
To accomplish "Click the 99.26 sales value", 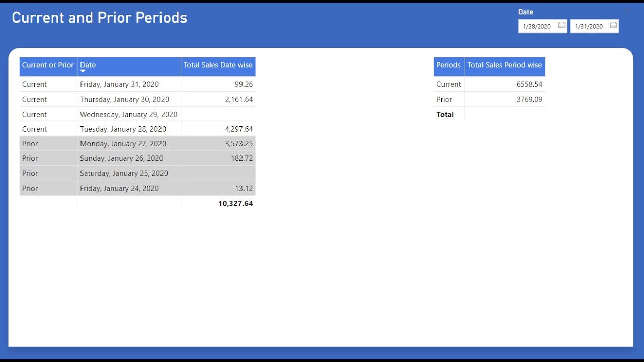I will click(x=244, y=84).
